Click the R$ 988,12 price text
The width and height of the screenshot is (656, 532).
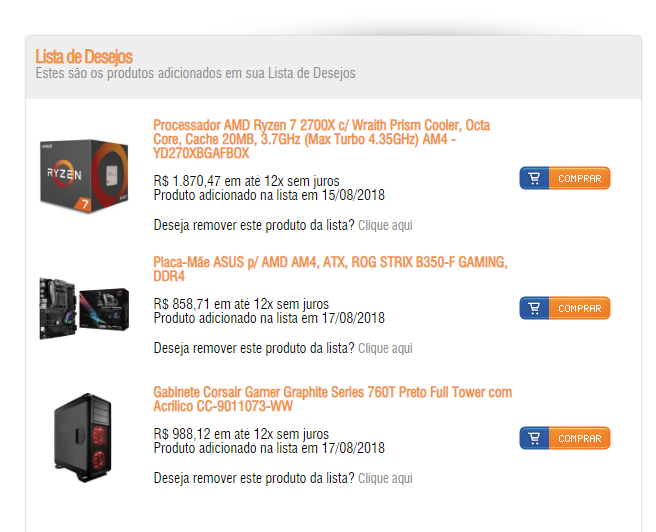click(x=182, y=434)
